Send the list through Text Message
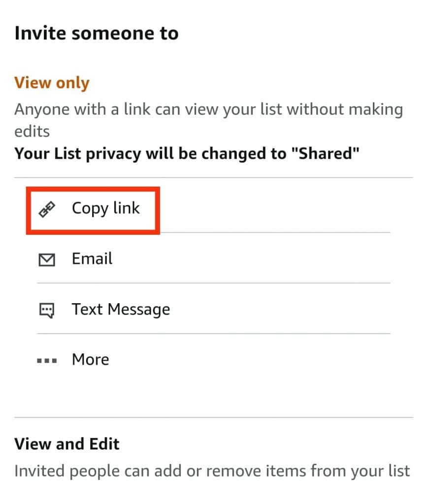Screen dimensions: 427x504 click(x=121, y=310)
